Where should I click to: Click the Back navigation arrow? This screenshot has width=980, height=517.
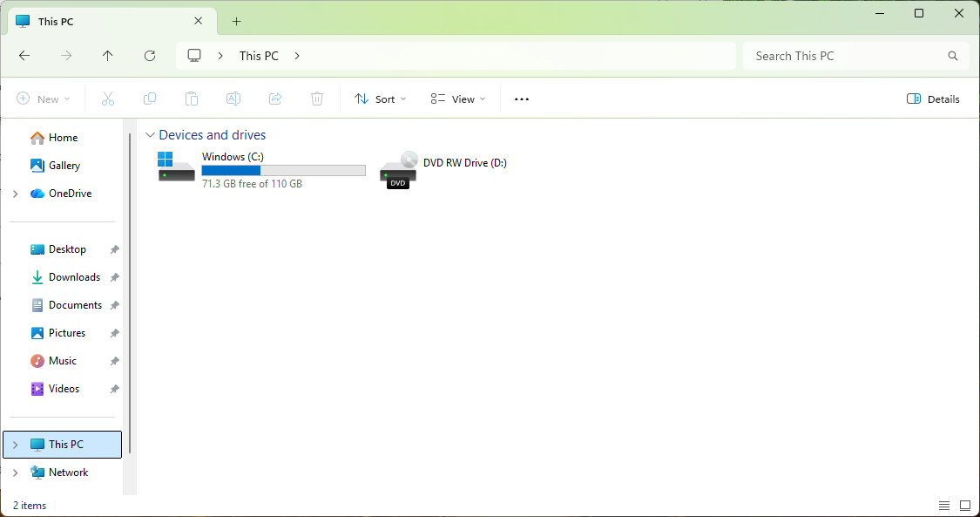(x=24, y=56)
